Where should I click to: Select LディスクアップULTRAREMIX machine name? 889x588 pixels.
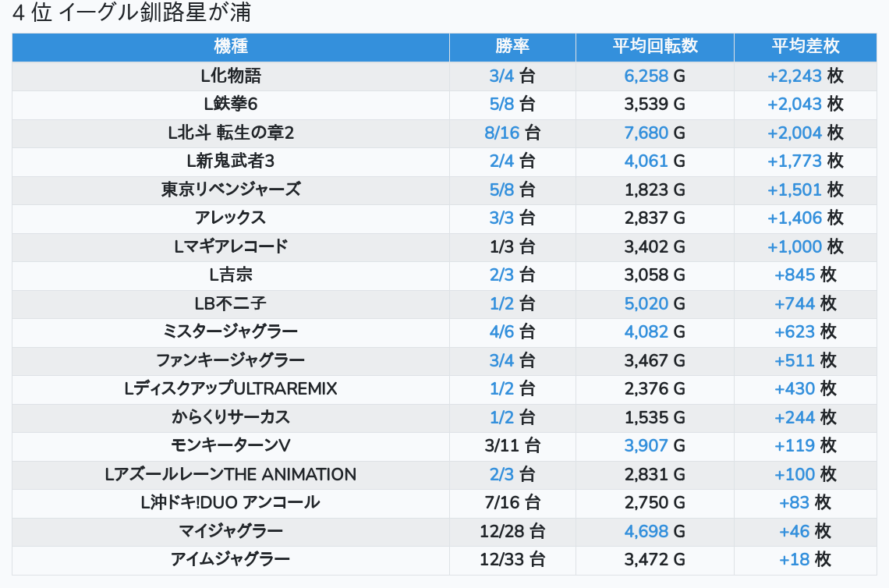pyautogui.click(x=230, y=388)
